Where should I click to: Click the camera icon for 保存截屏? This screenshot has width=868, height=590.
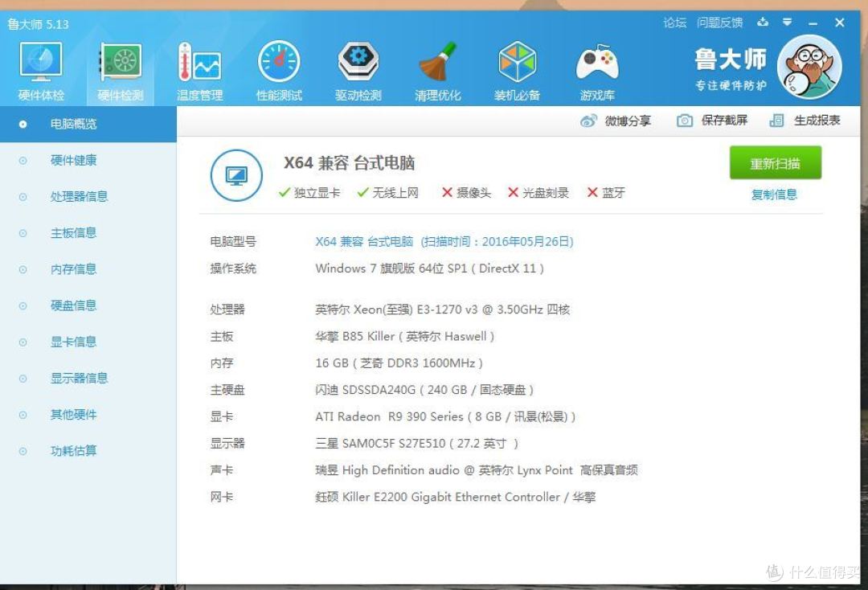pyautogui.click(x=685, y=121)
